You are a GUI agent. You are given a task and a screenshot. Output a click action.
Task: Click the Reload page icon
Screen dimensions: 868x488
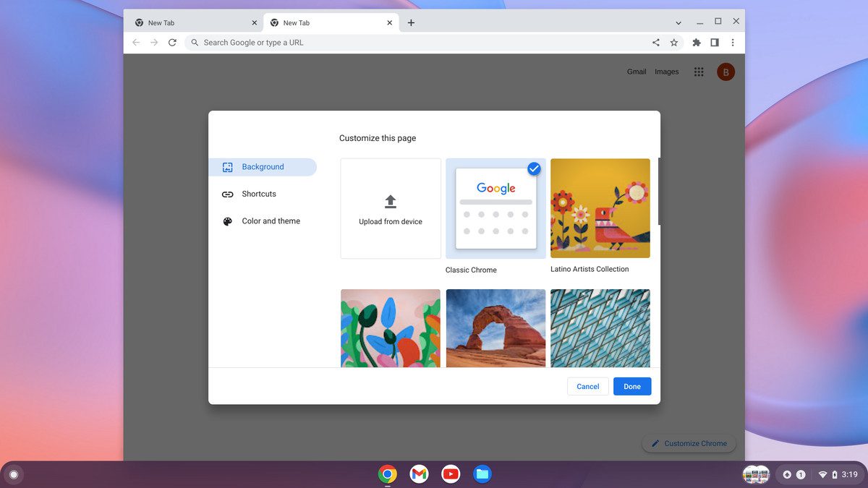[172, 43]
